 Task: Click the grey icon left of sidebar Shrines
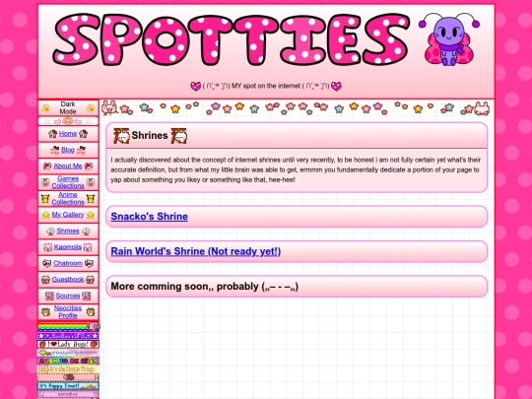pos(50,232)
